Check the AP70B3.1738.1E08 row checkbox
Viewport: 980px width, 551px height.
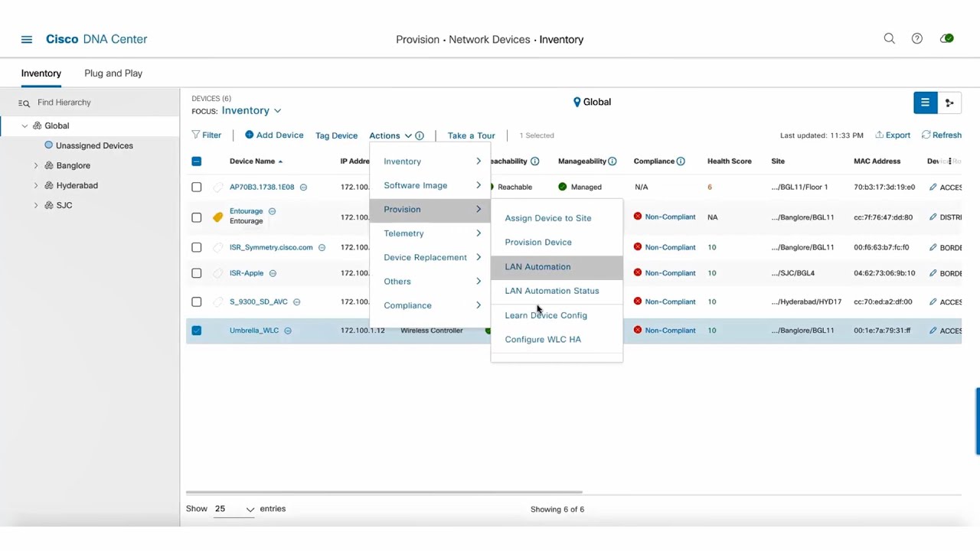(197, 187)
